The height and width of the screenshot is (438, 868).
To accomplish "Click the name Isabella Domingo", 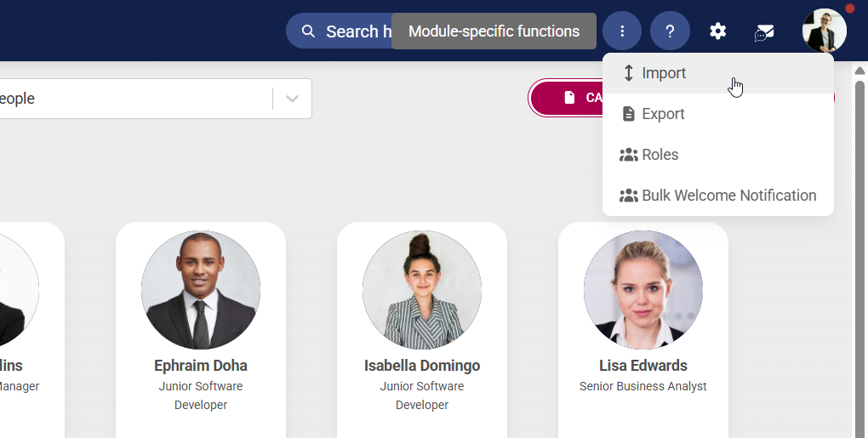I will pos(422,366).
